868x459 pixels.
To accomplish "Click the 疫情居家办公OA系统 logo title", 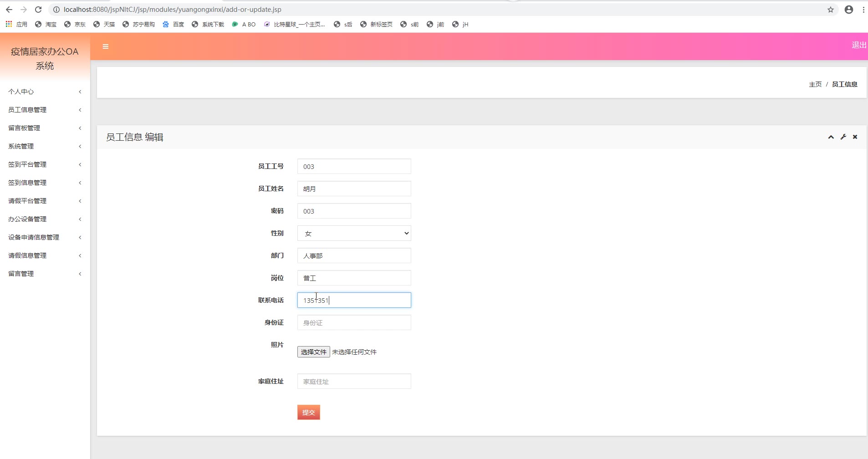I will (x=45, y=59).
